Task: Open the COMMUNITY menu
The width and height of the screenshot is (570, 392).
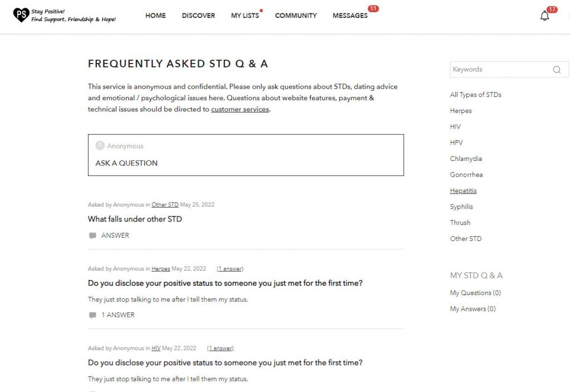Action: 296,16
